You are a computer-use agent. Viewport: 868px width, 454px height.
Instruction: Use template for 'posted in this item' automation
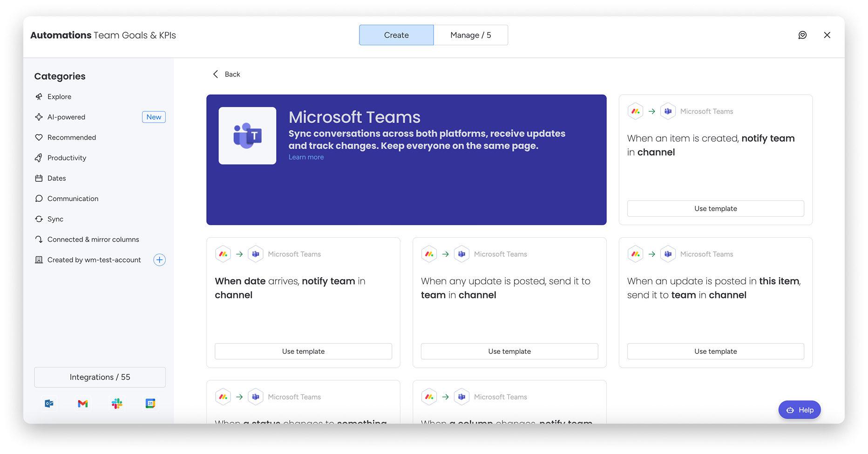716,351
